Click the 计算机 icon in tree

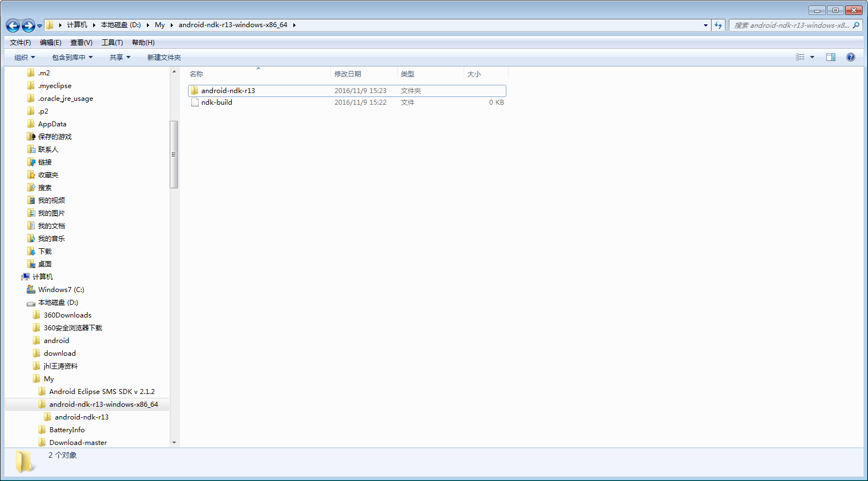[x=26, y=277]
